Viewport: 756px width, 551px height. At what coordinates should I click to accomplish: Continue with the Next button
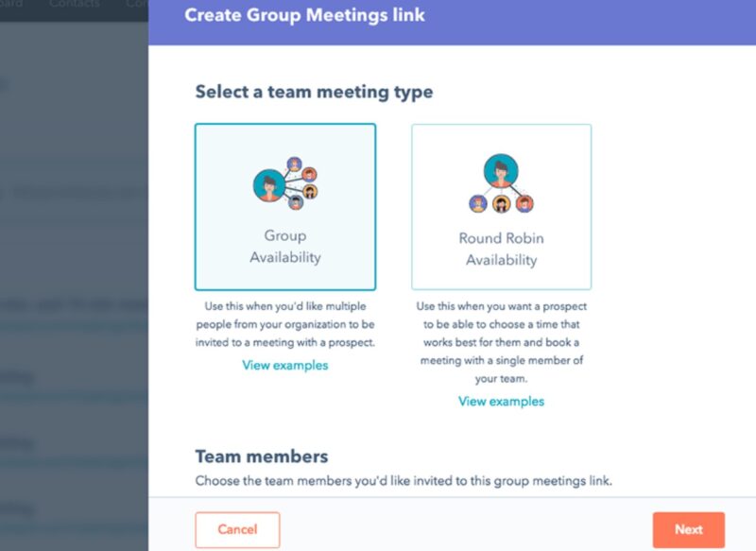click(x=689, y=529)
